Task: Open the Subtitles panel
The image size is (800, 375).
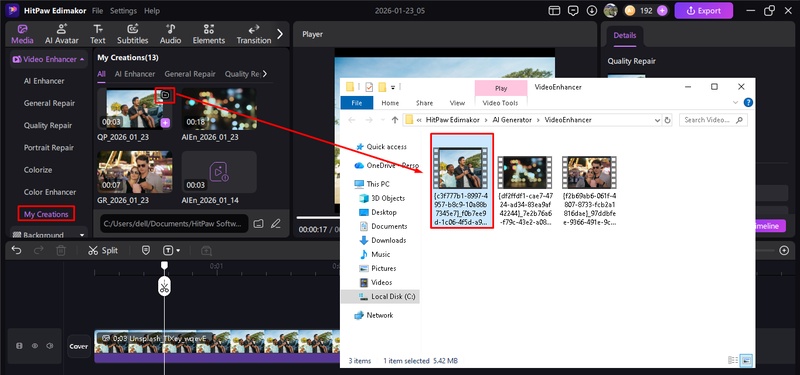Action: (x=133, y=34)
